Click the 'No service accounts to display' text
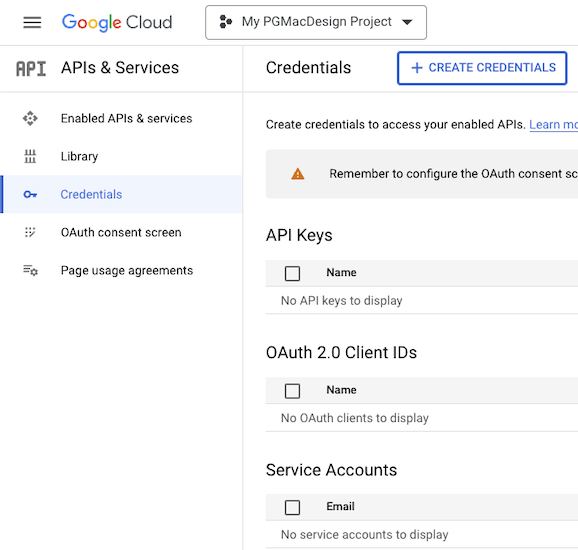The image size is (578, 550). pyautogui.click(x=365, y=535)
